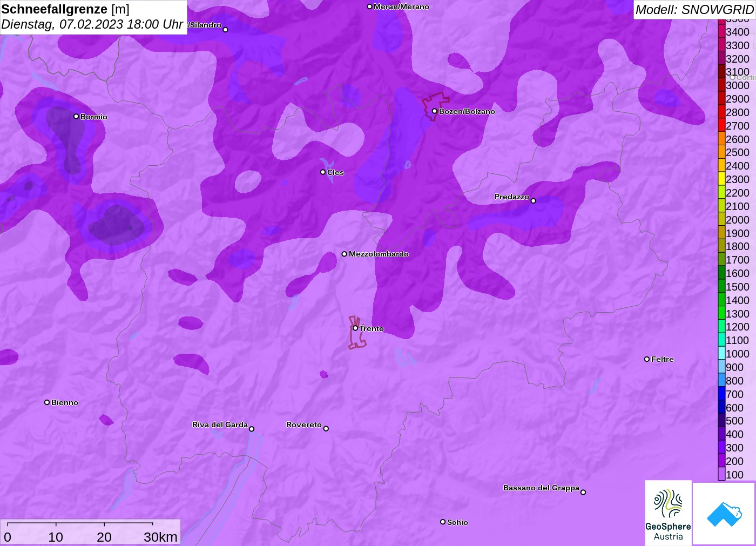Image resolution: width=756 pixels, height=546 pixels.
Task: Click the '200' legend value
Action: 734,461
